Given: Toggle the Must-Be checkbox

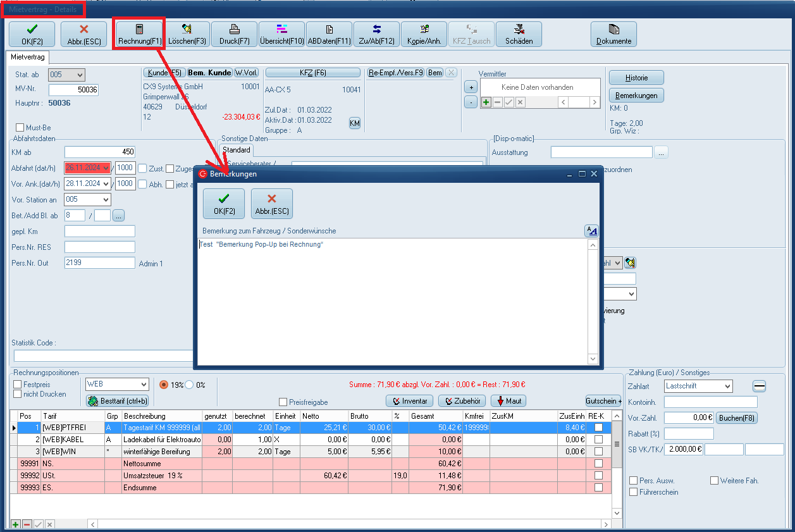Looking at the screenshot, I should click(20, 128).
